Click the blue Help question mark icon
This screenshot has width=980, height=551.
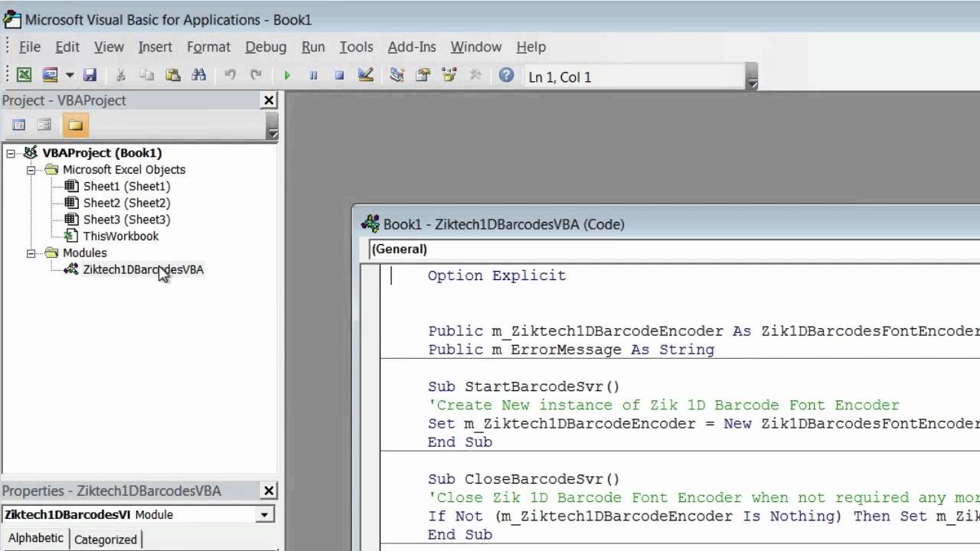pyautogui.click(x=506, y=75)
